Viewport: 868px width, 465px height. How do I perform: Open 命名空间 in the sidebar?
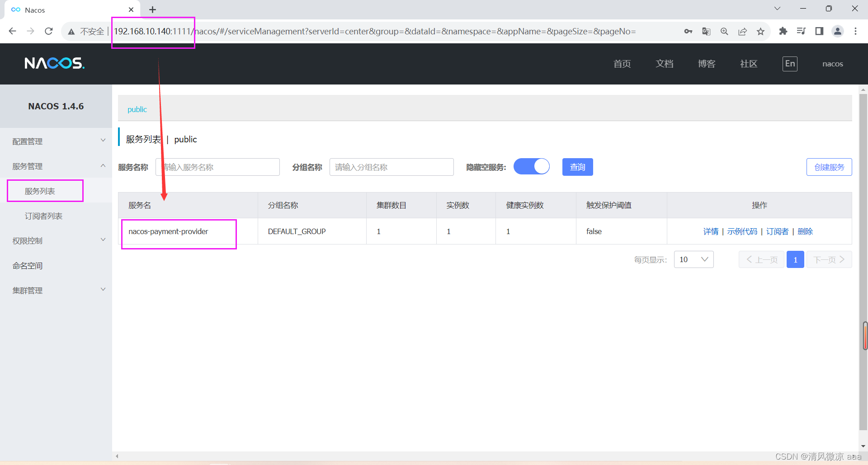click(x=28, y=266)
